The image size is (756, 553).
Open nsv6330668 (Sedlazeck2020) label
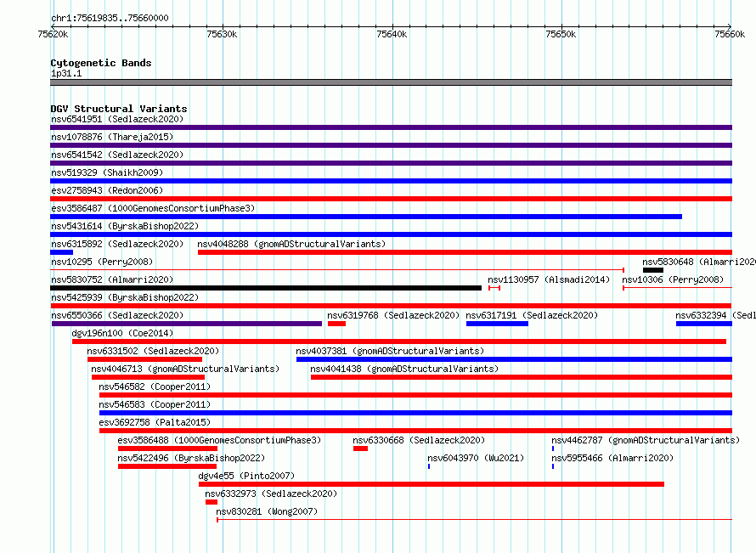419,440
